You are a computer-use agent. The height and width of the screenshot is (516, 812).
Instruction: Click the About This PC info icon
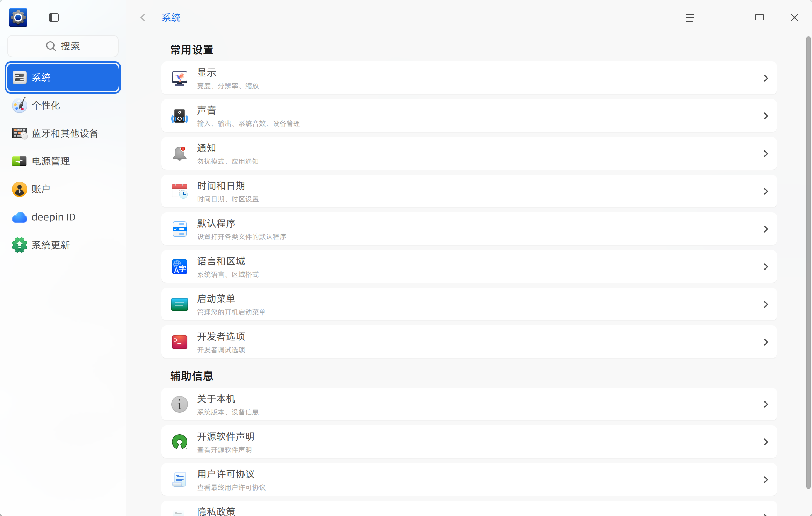pos(180,404)
